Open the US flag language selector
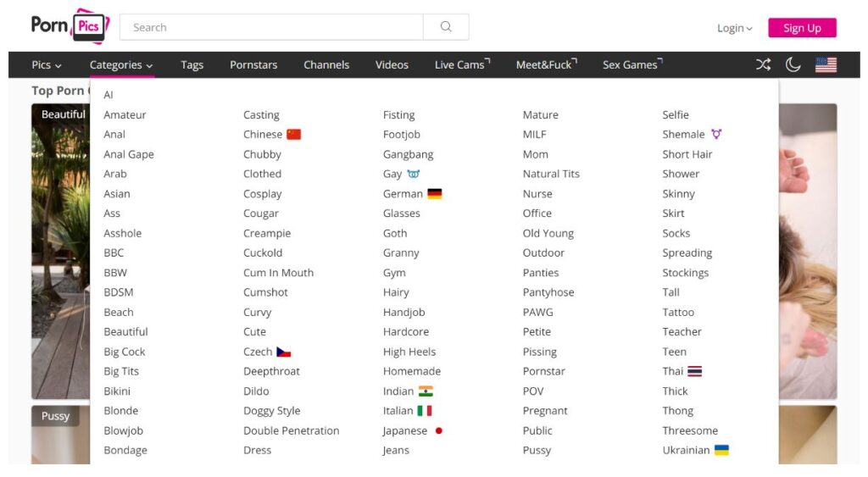 826,64
